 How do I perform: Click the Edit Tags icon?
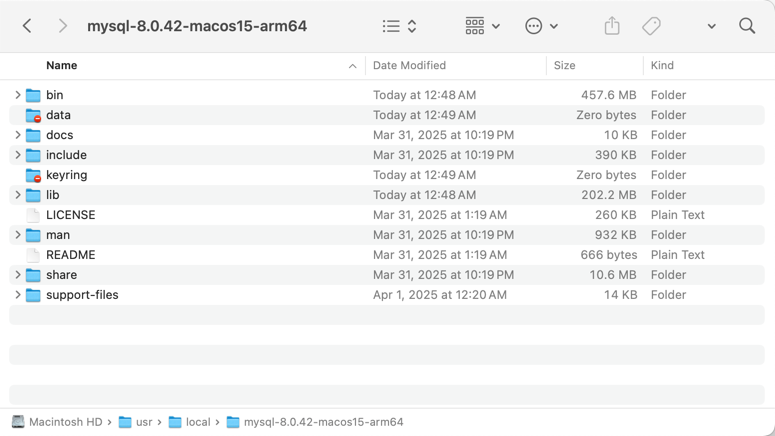[x=651, y=26]
